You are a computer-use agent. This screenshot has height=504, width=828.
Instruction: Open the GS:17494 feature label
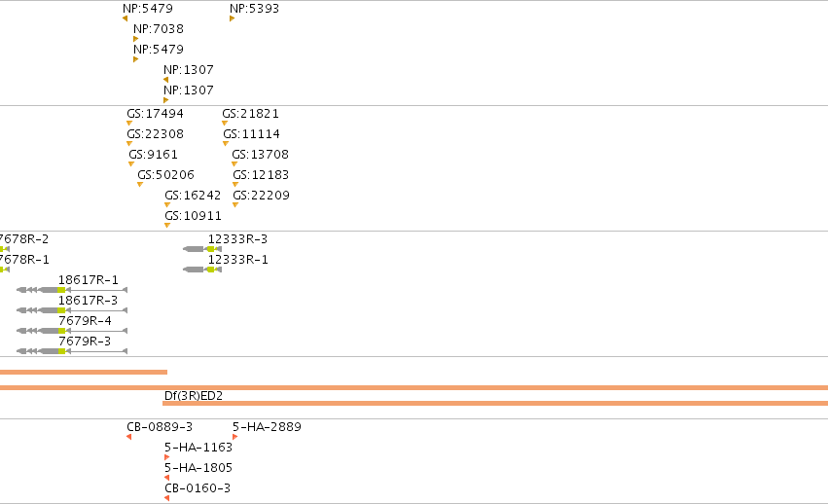point(156,114)
